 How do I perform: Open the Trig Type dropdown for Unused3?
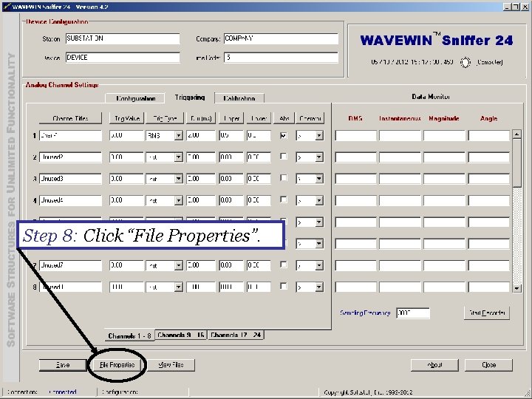179,179
